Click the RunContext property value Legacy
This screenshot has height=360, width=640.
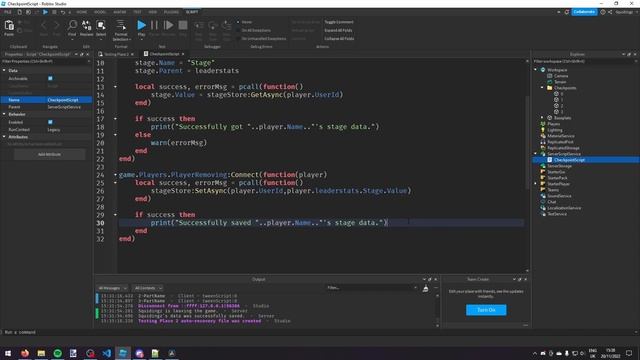coord(54,129)
